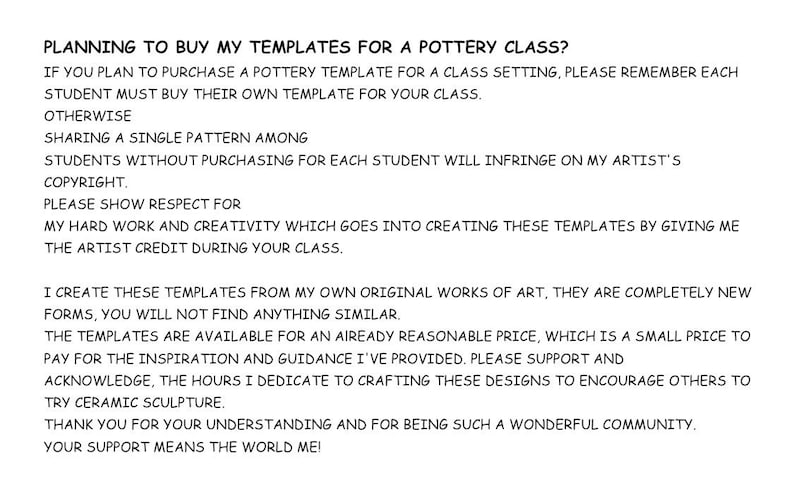794x497 pixels.
Task: Click the words 'POTTERY CLASS?' in heading
Action: tap(494, 47)
